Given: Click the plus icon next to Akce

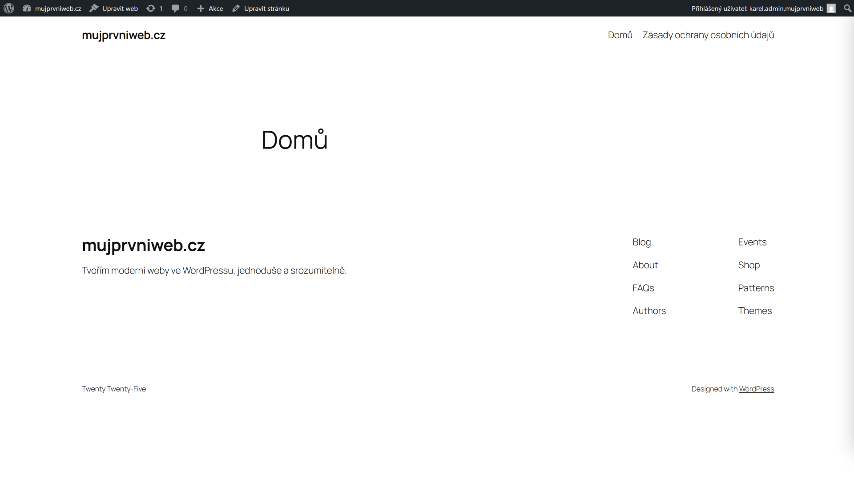Looking at the screenshot, I should click(x=200, y=8).
